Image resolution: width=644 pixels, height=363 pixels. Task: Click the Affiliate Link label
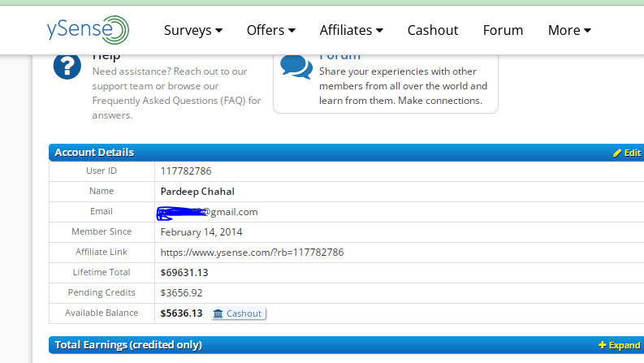pyautogui.click(x=102, y=252)
